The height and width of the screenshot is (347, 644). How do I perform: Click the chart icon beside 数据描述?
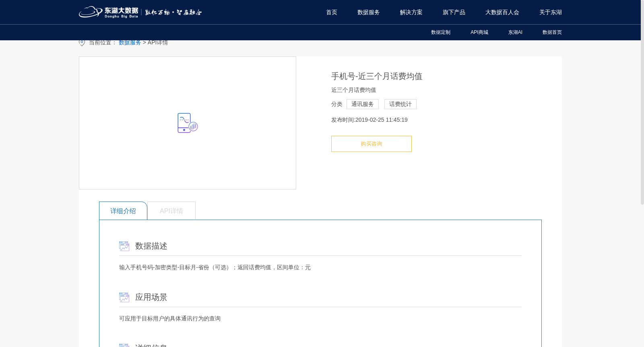(x=124, y=246)
